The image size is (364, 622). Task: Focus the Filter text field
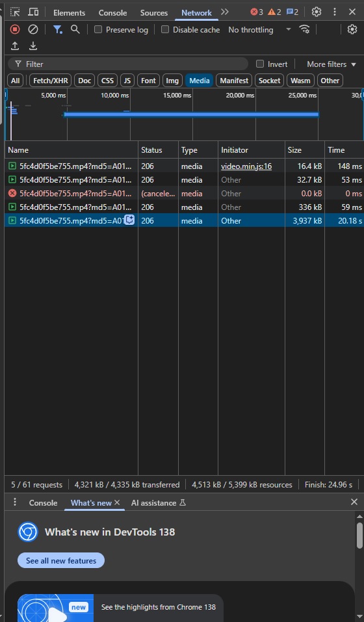coord(127,64)
